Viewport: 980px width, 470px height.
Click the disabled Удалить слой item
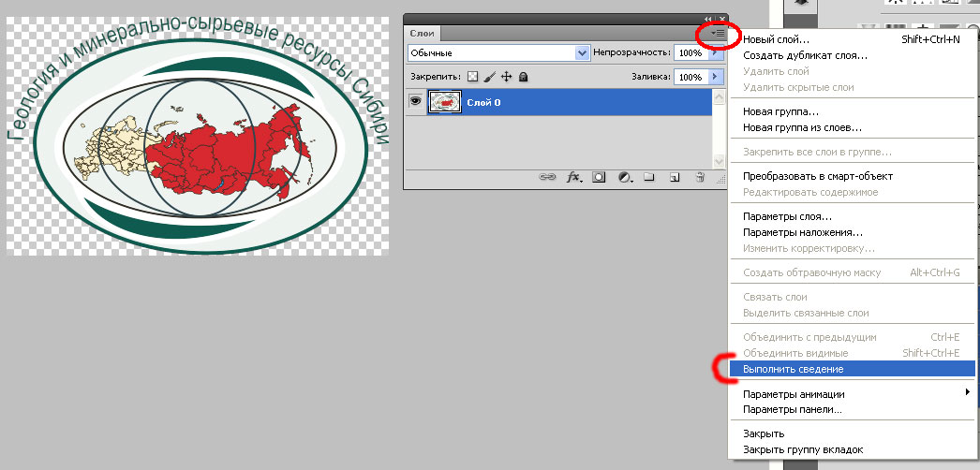[x=852, y=71]
